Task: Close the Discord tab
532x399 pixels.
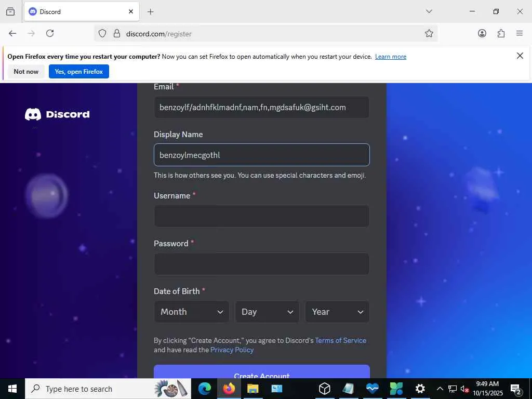Action: pos(131,11)
